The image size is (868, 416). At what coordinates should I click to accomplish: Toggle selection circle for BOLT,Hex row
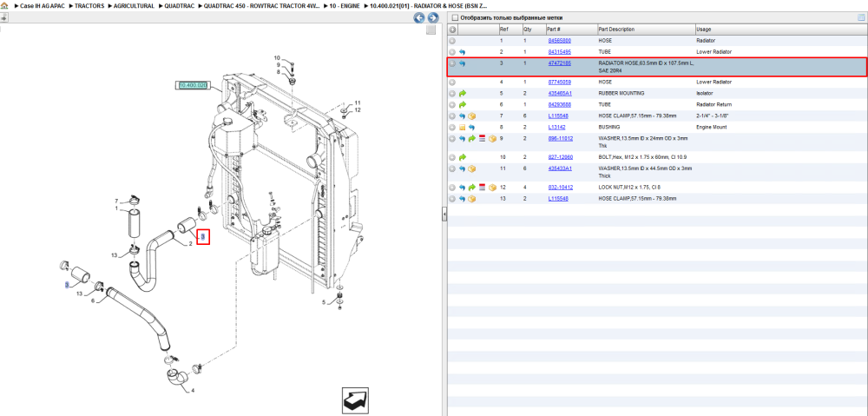tap(452, 157)
